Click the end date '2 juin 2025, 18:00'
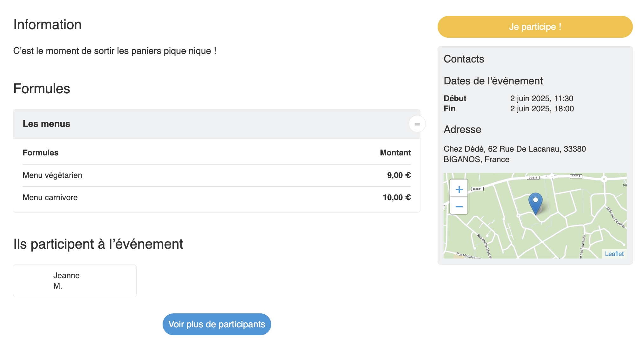 click(542, 109)
